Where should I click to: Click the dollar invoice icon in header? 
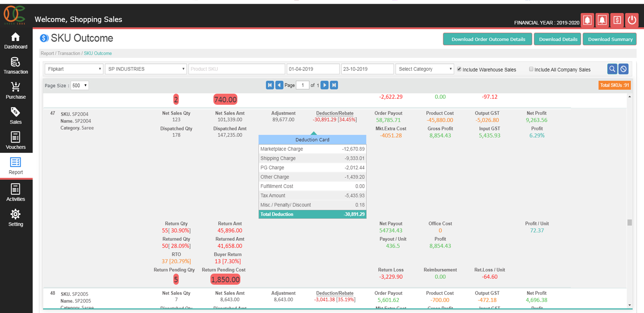(617, 20)
